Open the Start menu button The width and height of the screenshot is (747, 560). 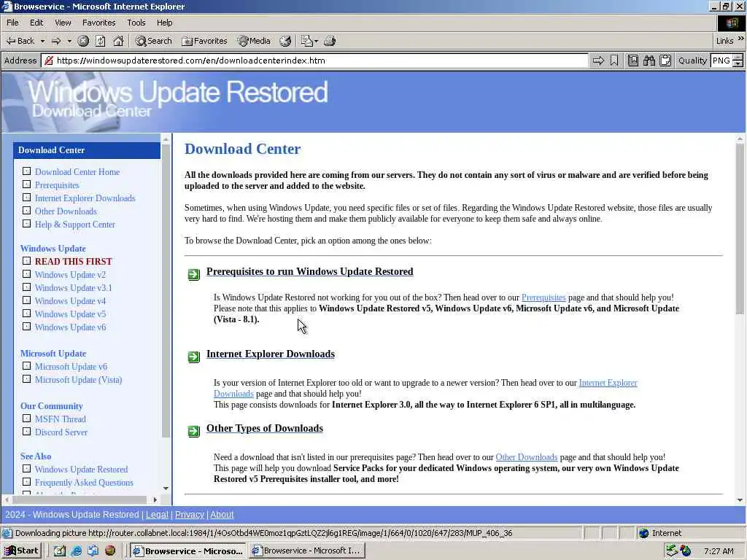coord(21,551)
